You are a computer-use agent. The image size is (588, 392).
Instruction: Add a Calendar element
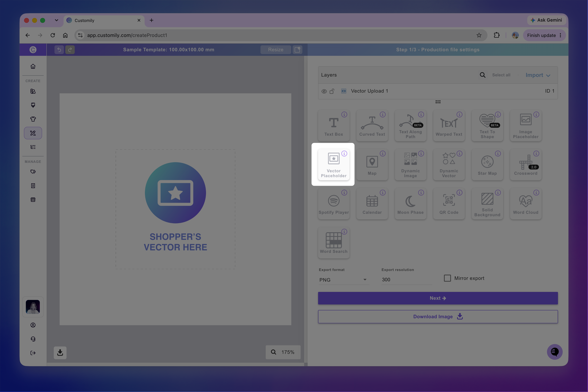372,204
